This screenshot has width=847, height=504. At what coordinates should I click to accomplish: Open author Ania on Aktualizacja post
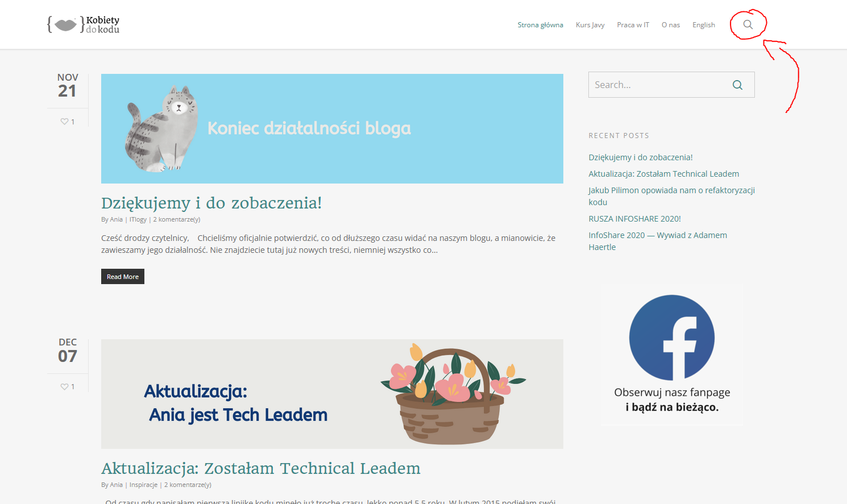(116, 485)
